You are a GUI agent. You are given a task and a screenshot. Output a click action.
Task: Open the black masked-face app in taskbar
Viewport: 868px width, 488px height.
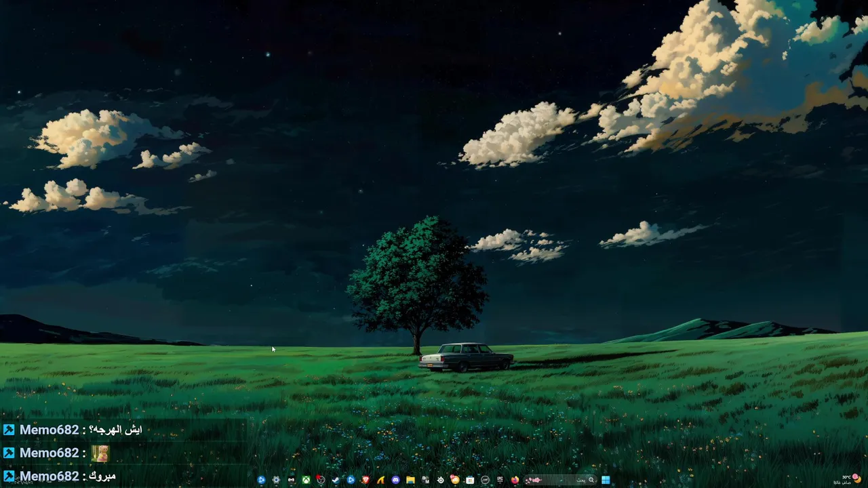coord(291,480)
